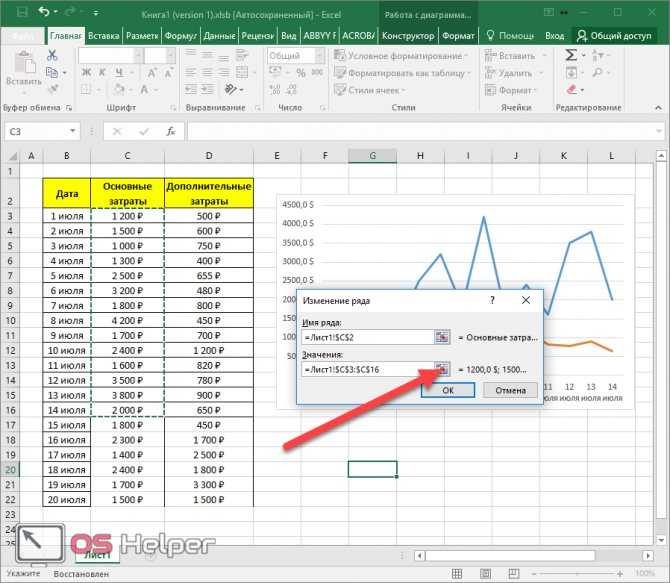Screen dimensions: 670x583
Task: Select column G header
Action: coord(372,156)
